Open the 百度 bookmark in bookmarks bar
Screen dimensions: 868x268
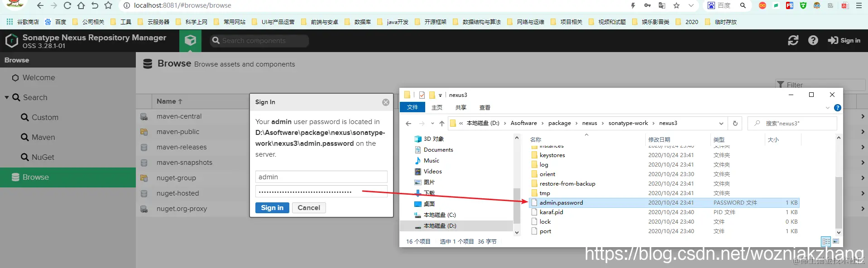56,22
